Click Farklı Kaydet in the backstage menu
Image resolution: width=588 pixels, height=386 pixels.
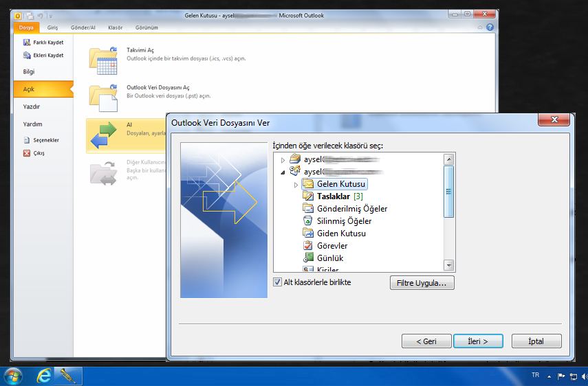(43, 43)
